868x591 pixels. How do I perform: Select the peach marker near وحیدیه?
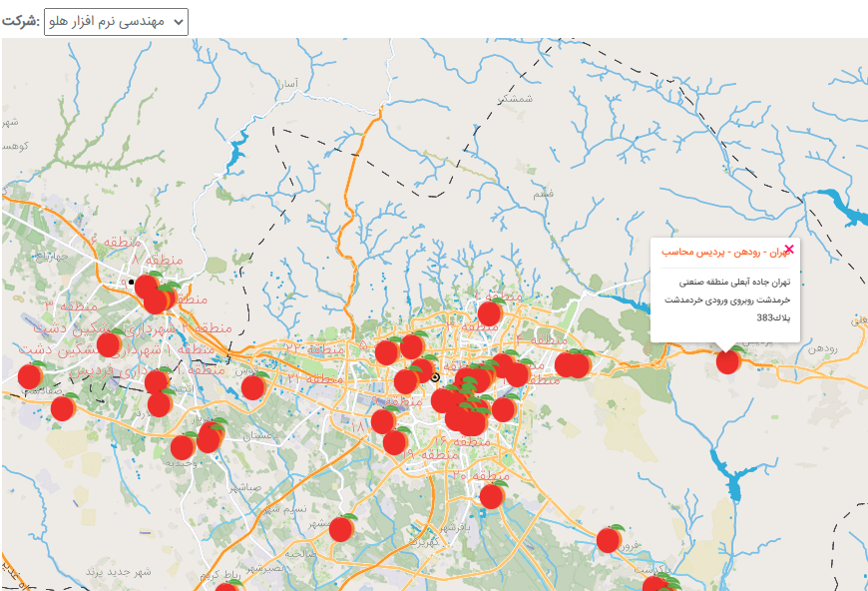(183, 446)
